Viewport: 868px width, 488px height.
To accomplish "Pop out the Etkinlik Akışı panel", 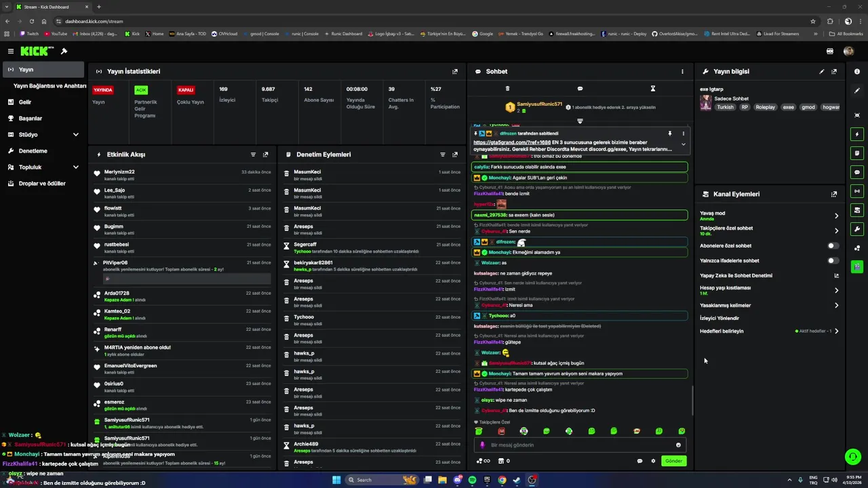I will coord(266,155).
